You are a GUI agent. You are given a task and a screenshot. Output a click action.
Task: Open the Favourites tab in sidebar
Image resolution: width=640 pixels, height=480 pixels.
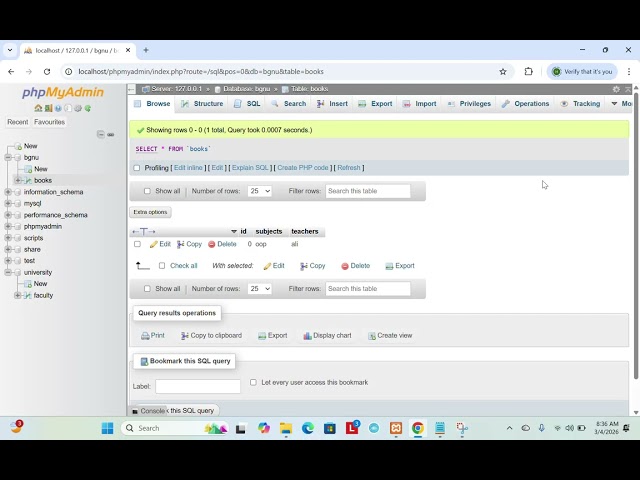coord(49,122)
